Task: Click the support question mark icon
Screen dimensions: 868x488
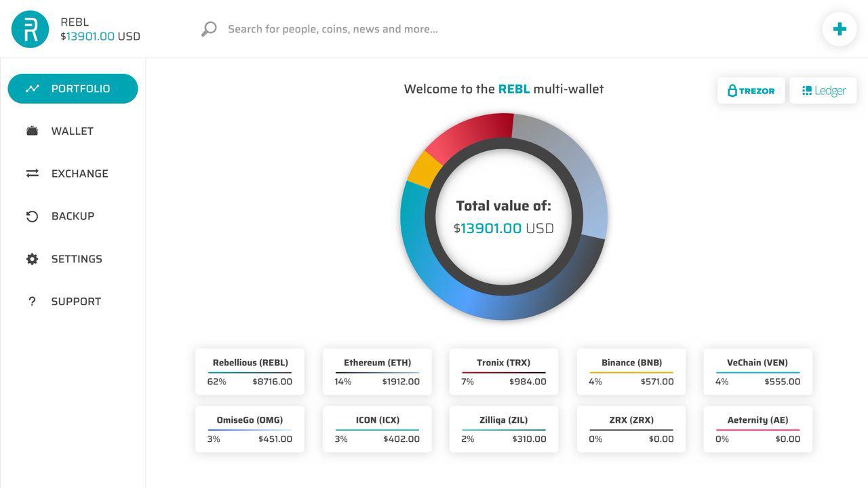Action: 32,302
